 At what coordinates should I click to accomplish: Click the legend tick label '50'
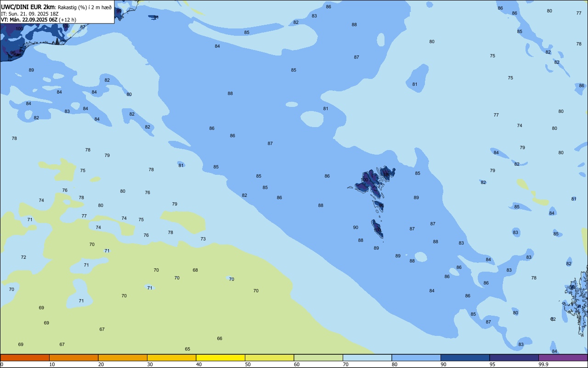tap(248, 364)
